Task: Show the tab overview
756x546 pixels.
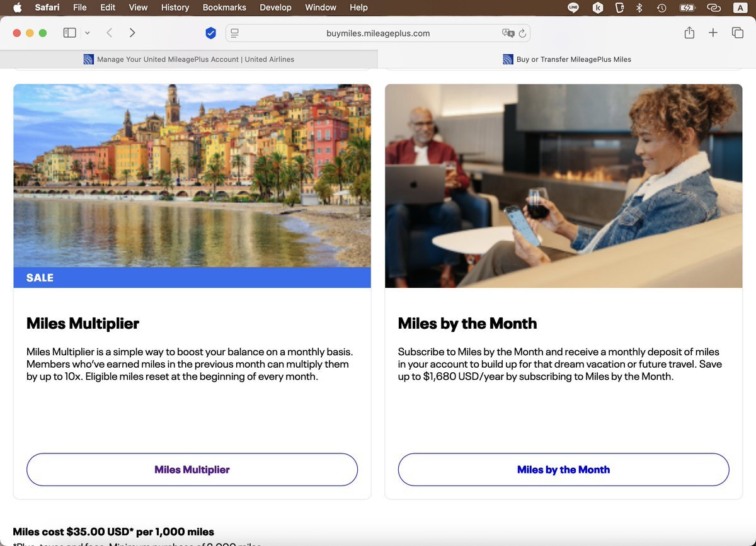Action: 738,33
